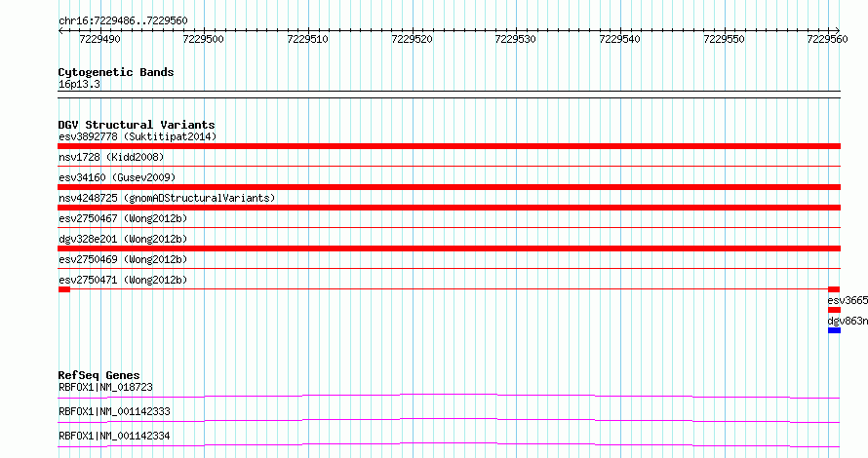The height and width of the screenshot is (458, 868).
Task: Click the 16p13.3 band label
Action: 79,85
